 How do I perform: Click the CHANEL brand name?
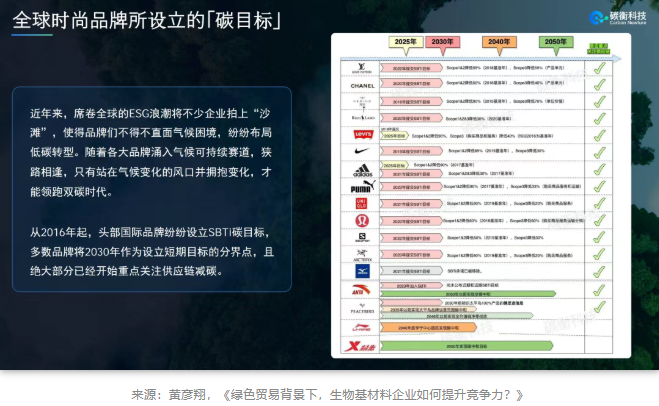362,85
